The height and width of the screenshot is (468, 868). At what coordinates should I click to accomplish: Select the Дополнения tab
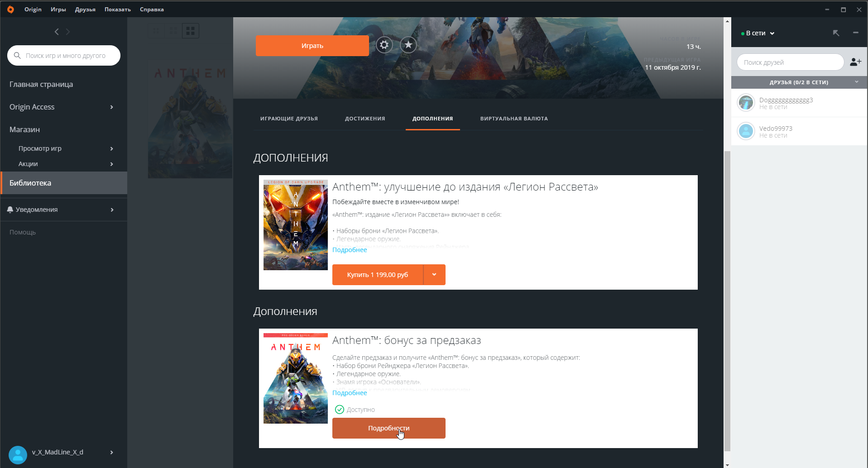(432, 119)
